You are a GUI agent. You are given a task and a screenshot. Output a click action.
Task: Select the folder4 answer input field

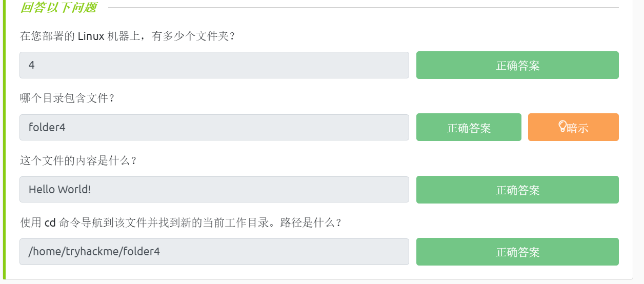pos(214,127)
